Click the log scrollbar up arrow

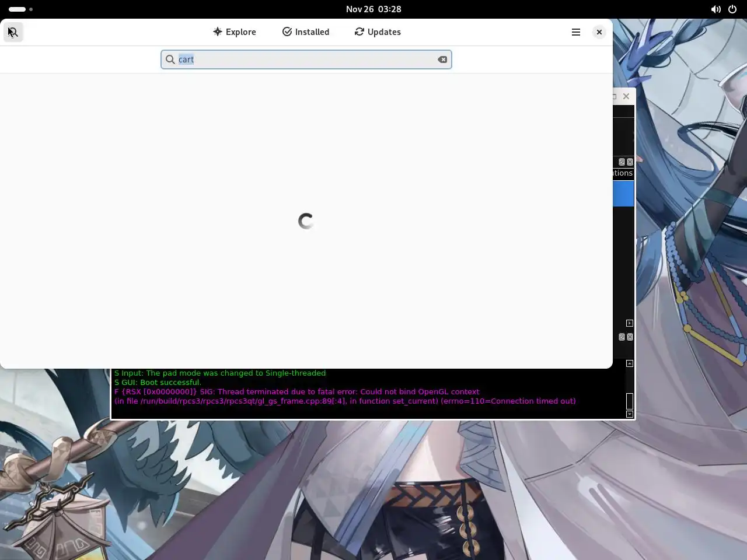click(x=630, y=363)
